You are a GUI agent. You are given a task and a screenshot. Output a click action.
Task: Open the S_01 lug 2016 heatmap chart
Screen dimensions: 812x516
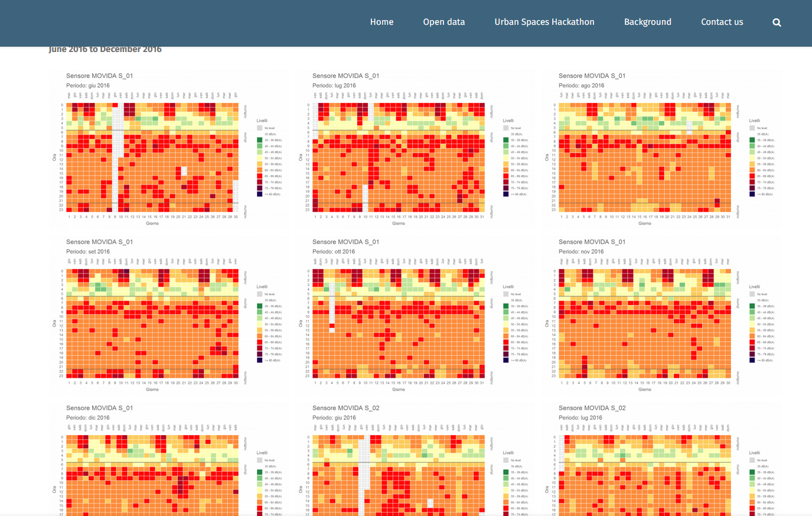(399, 157)
